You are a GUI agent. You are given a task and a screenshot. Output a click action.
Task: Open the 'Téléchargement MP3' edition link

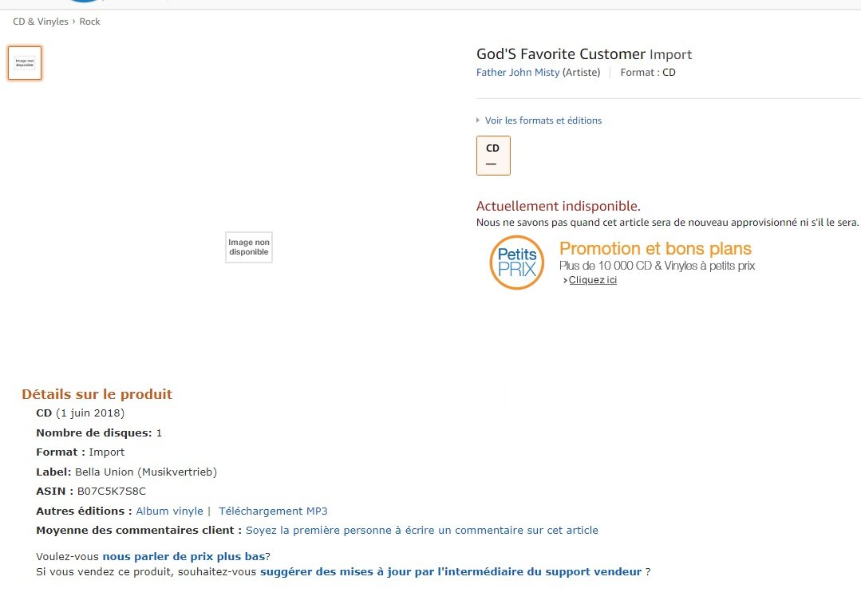(273, 511)
